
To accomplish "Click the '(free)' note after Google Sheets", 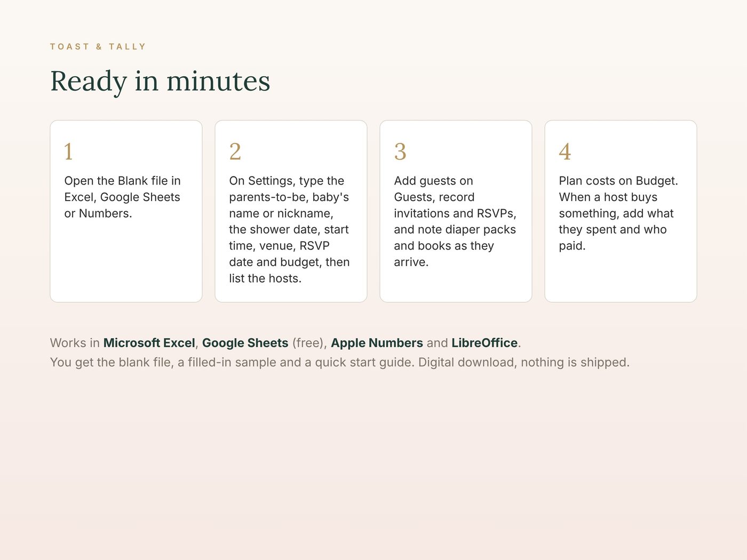I will [x=309, y=343].
